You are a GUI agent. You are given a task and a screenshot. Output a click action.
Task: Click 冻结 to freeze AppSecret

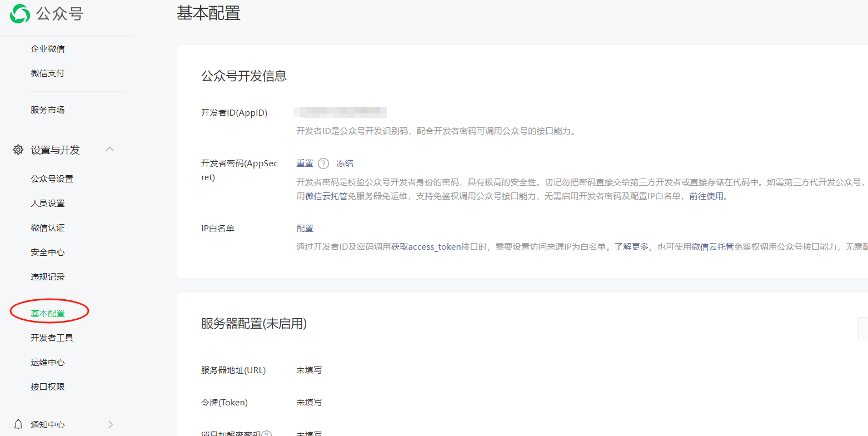click(x=345, y=163)
